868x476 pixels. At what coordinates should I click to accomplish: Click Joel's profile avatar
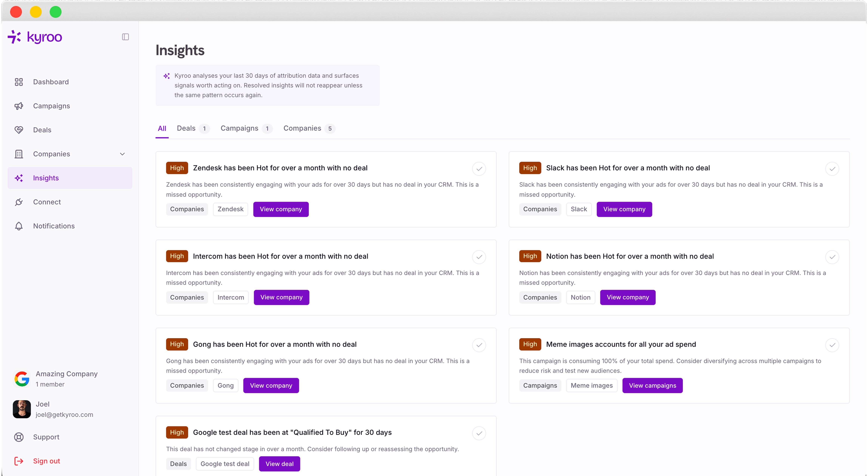(x=22, y=409)
